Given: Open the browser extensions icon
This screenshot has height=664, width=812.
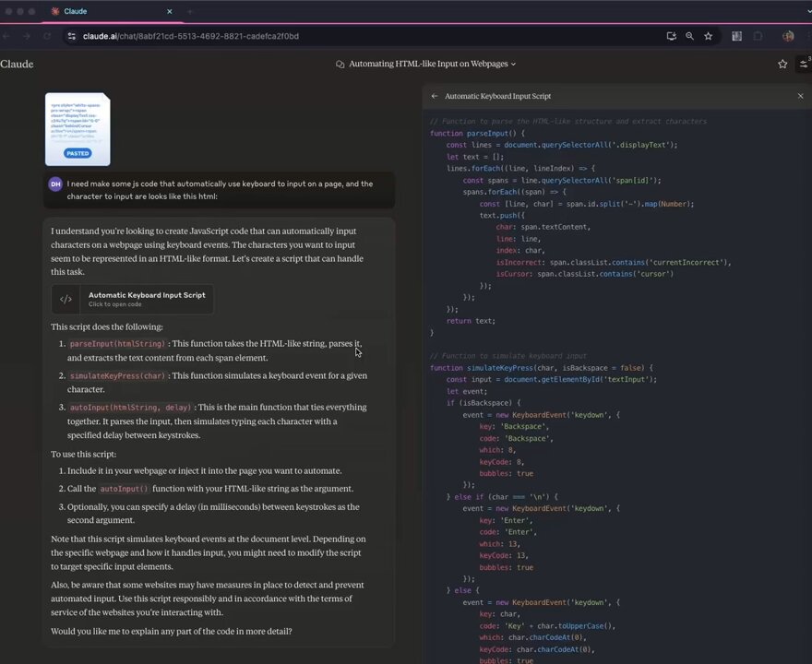Looking at the screenshot, I should pos(758,36).
